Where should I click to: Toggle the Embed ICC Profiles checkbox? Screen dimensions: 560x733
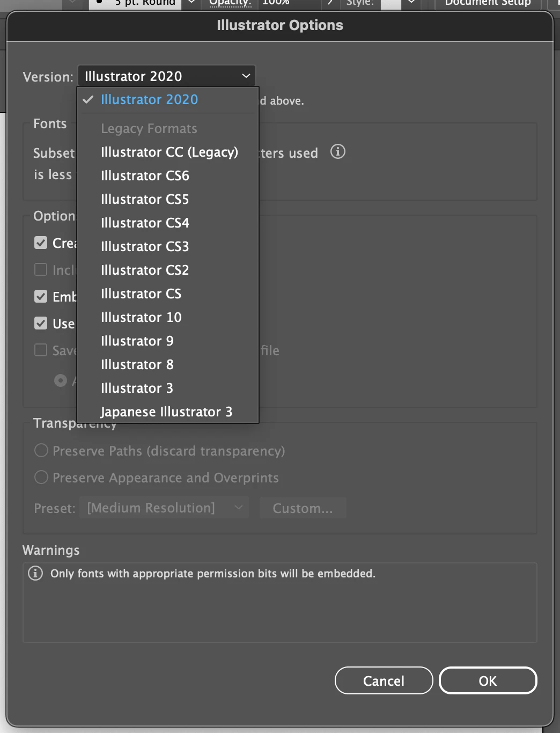click(x=41, y=296)
